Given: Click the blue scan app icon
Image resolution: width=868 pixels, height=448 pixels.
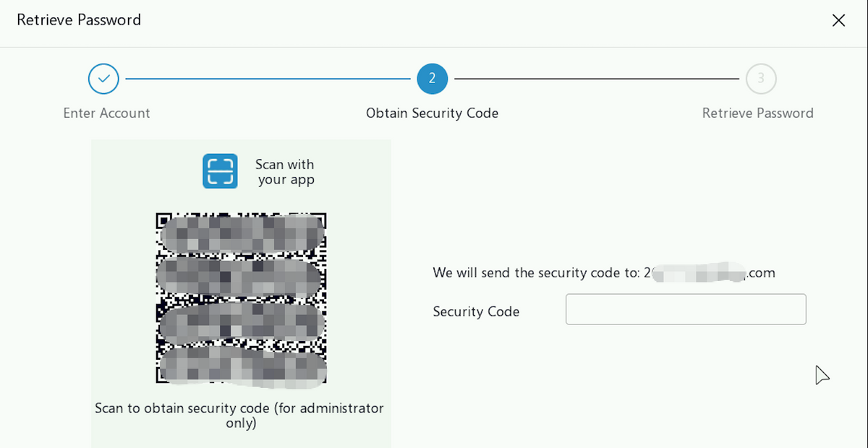Looking at the screenshot, I should [x=220, y=171].
